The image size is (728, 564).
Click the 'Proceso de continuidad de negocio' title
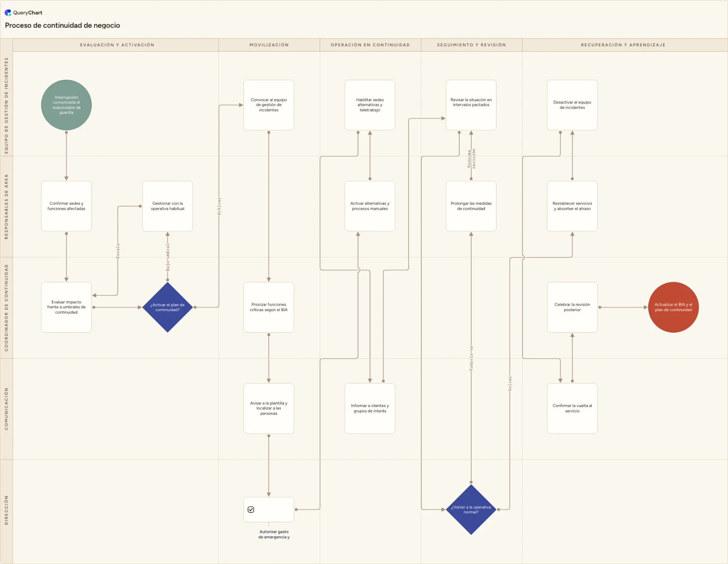(62, 25)
